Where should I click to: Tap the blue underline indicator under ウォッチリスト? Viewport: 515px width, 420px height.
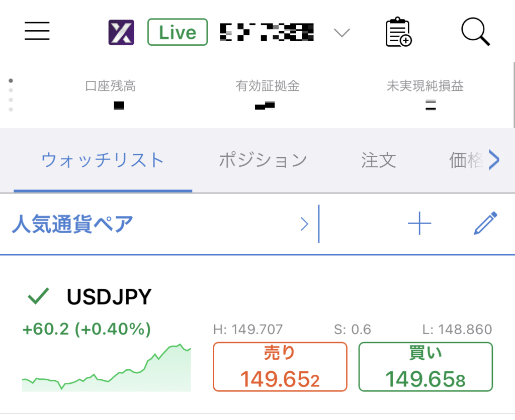coord(103,190)
